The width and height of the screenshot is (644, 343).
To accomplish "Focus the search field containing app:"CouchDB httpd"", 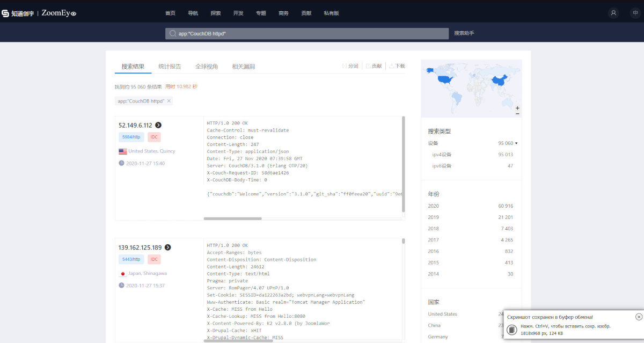I will click(x=307, y=33).
